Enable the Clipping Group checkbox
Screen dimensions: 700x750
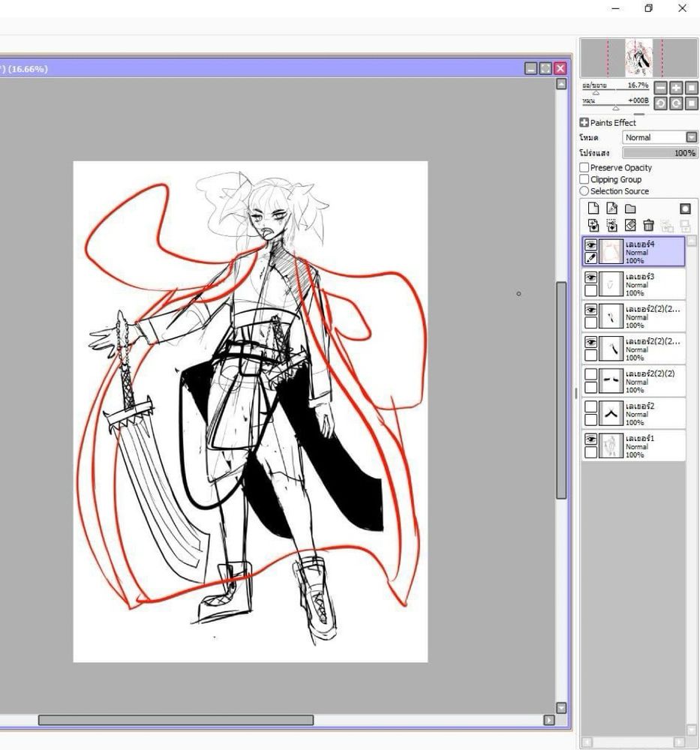[584, 179]
